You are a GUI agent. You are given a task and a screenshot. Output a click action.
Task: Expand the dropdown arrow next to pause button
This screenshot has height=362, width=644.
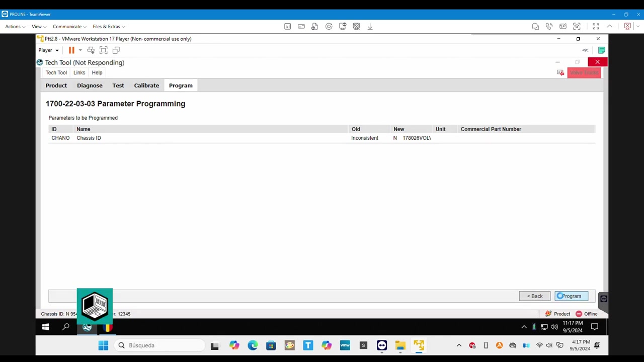[x=80, y=50]
